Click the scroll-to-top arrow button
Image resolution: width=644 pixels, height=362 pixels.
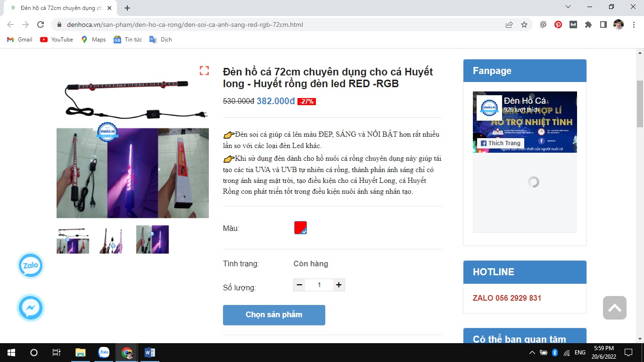(x=614, y=308)
